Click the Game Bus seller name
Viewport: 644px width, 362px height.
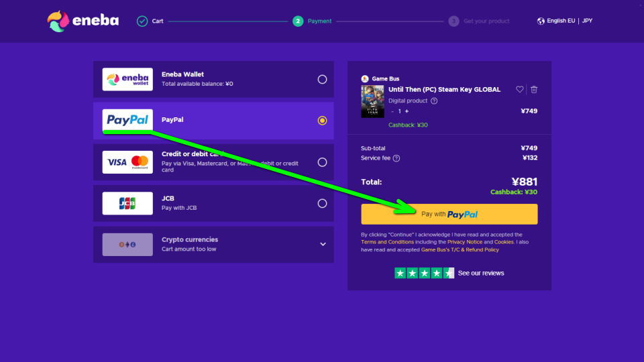(385, 78)
